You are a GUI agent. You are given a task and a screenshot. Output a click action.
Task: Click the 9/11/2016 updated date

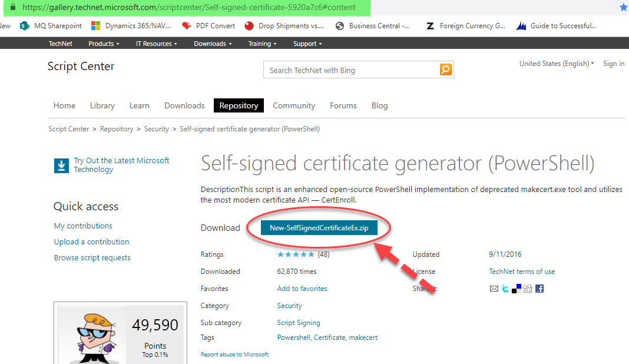[x=505, y=254]
